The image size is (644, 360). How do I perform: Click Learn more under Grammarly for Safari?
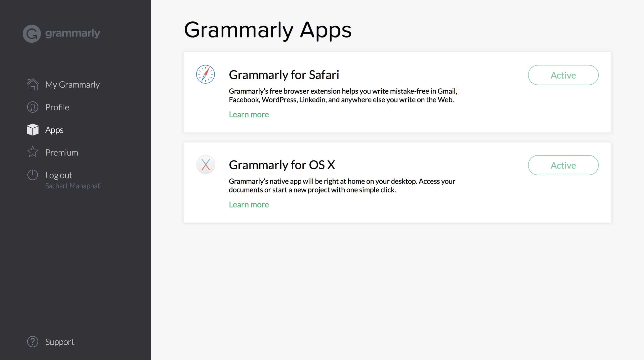pos(249,114)
